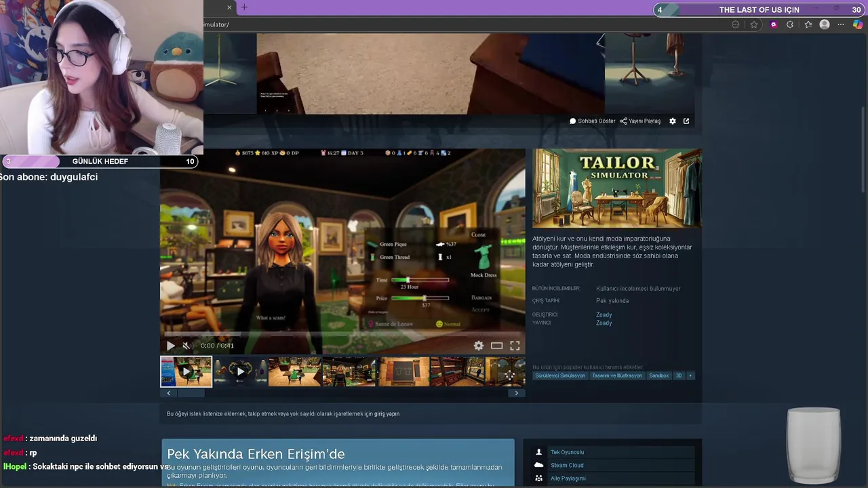Enter fullscreen on the trailer video
Image resolution: width=868 pixels, height=488 pixels.
[x=515, y=346]
